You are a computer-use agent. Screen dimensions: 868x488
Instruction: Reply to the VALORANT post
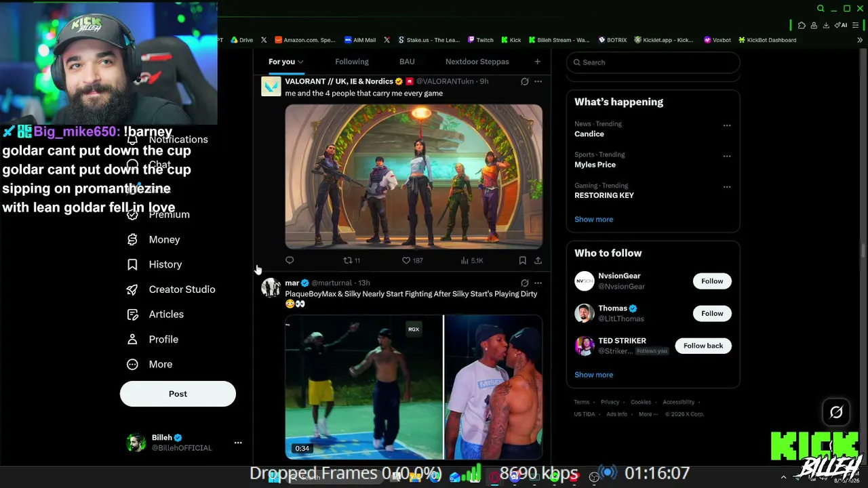[x=290, y=260]
